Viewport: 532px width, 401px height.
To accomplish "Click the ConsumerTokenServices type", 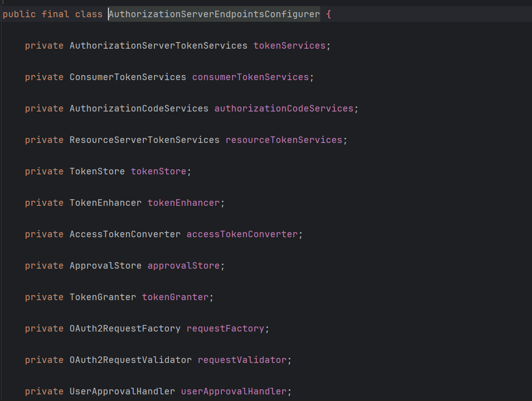I will (x=128, y=77).
